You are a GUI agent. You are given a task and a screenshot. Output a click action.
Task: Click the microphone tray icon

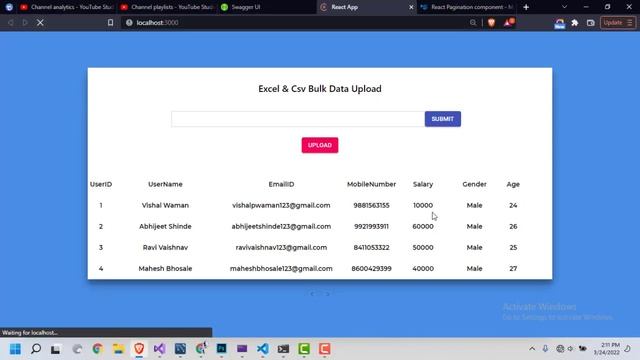click(x=545, y=349)
